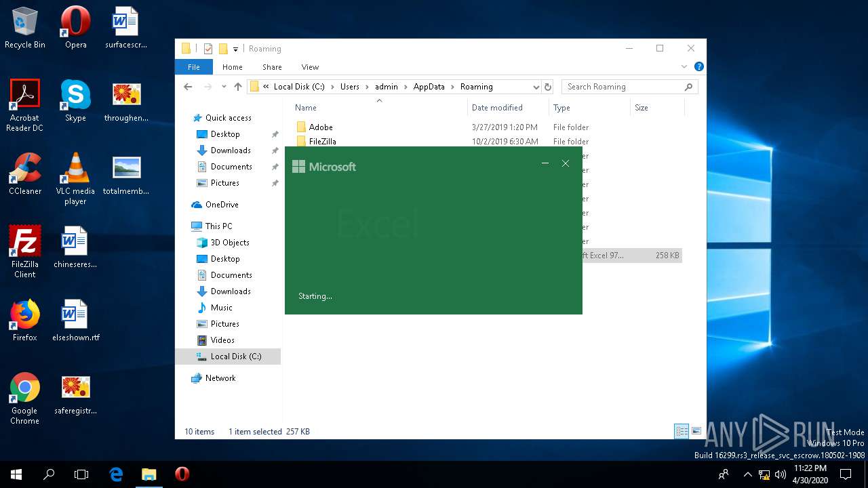This screenshot has height=488, width=868.
Task: Minimize the Excel splash screen
Action: click(x=545, y=163)
